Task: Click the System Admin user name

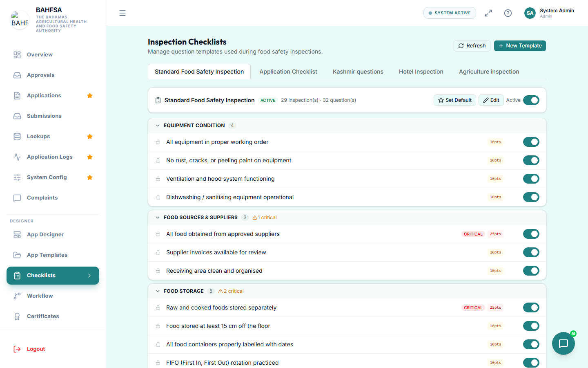Action: point(557,11)
